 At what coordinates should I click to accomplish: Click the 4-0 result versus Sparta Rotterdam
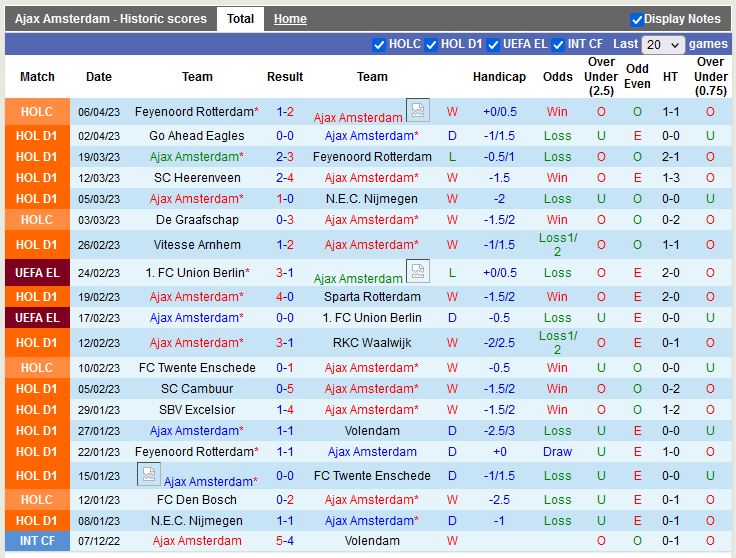point(285,297)
